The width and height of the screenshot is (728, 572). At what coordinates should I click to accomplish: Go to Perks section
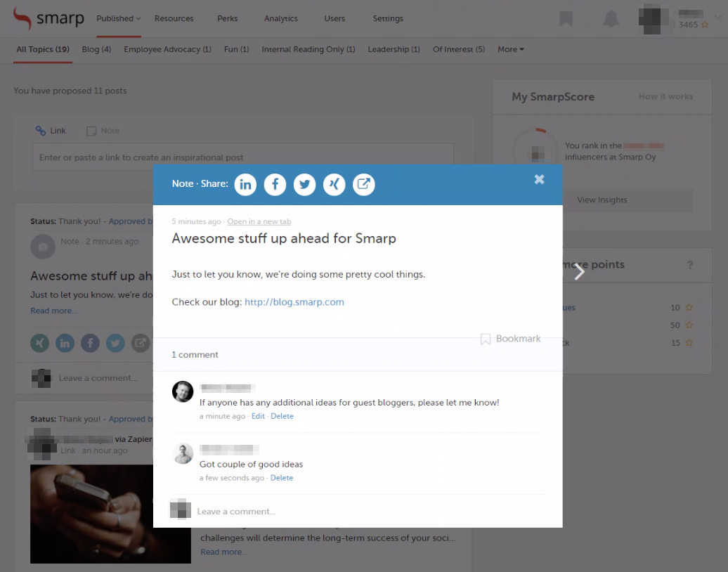(x=228, y=18)
